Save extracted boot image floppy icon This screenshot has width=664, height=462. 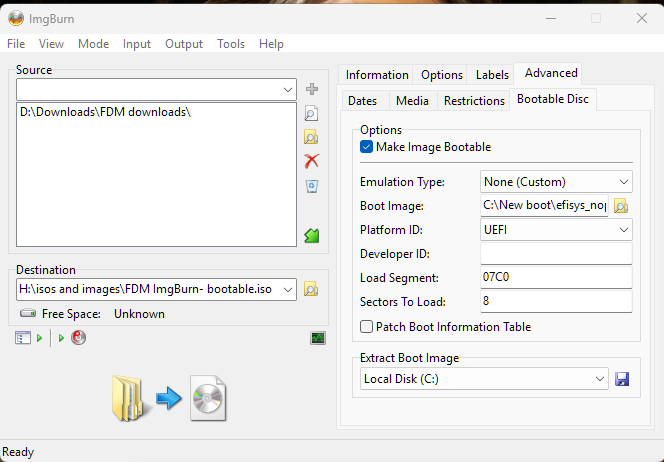pyautogui.click(x=622, y=379)
